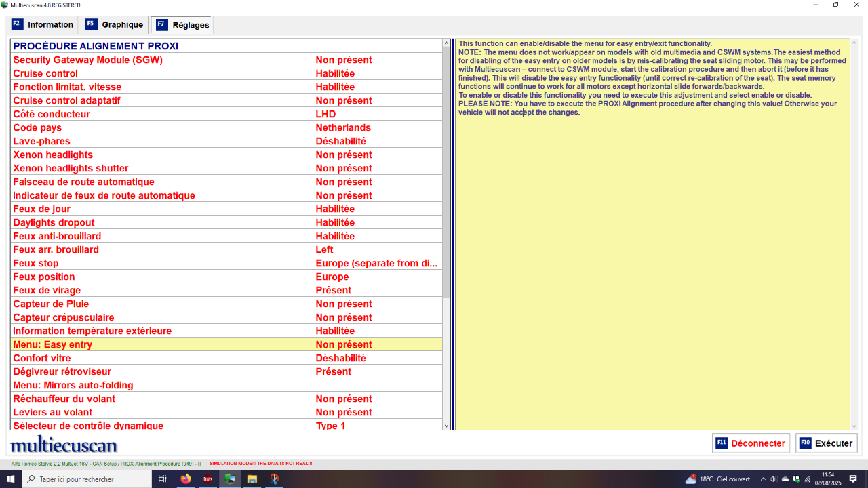Click the taskbar search box
Screen dimensions: 868x488
click(87, 479)
